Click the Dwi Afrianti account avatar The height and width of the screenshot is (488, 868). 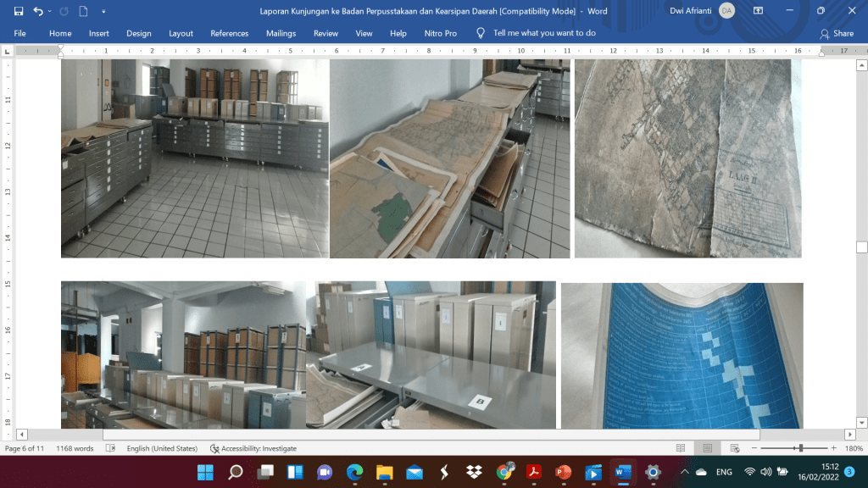click(x=726, y=11)
